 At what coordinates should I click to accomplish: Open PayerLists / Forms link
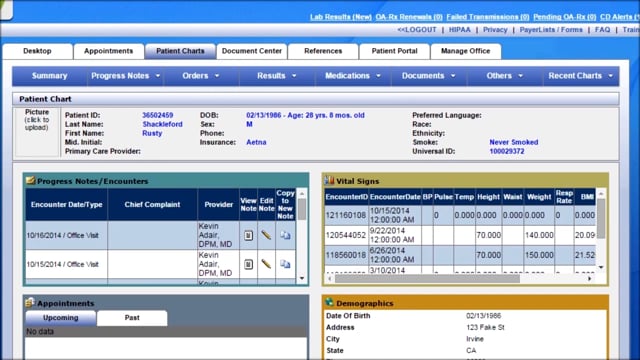tap(551, 30)
